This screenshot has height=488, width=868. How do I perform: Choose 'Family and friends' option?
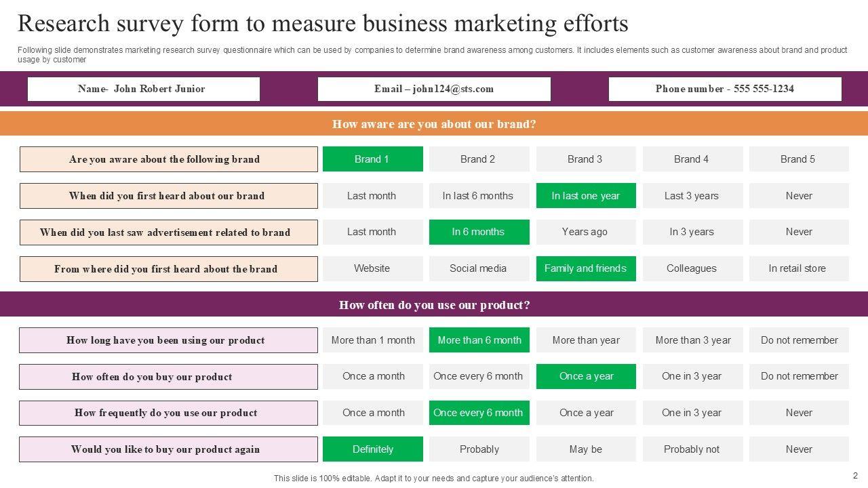click(x=585, y=268)
